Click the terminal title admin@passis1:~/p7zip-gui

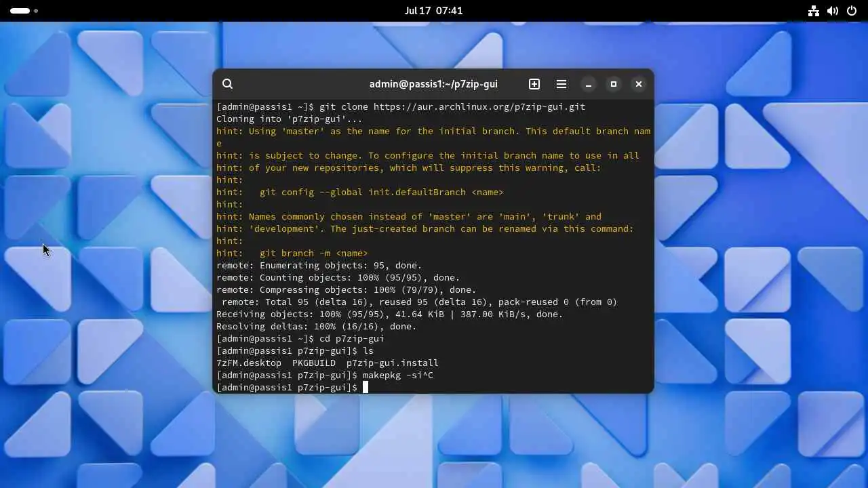[x=433, y=84]
